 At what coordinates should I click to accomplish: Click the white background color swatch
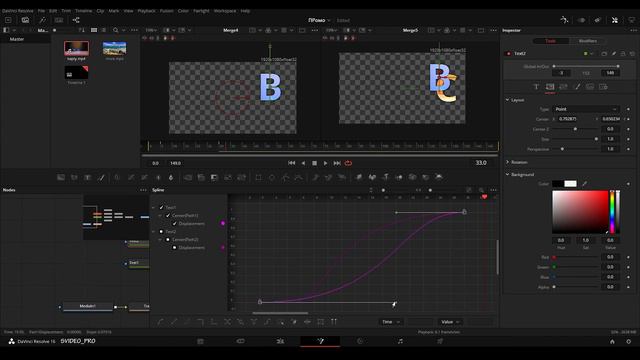tap(570, 184)
